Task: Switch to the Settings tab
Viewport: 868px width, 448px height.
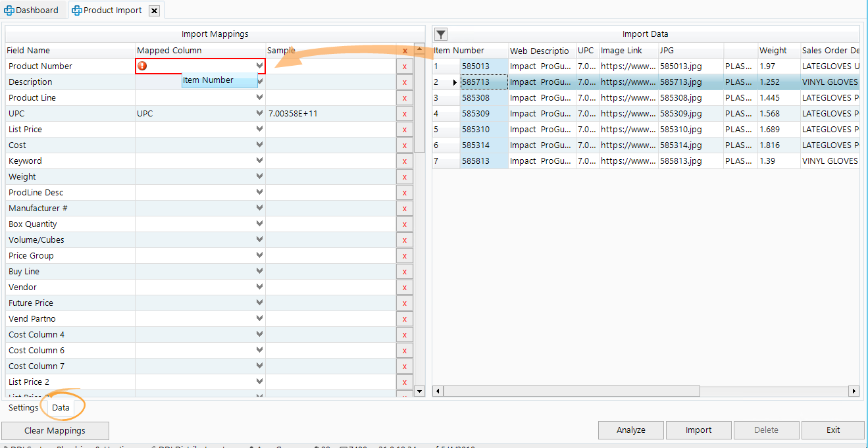Action: 23,408
